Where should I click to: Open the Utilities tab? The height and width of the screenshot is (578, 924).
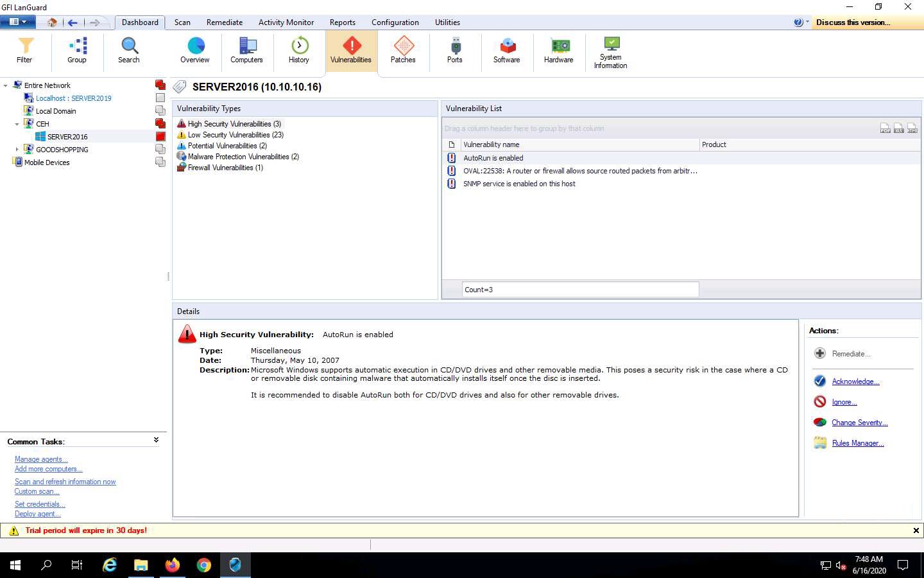click(x=447, y=22)
